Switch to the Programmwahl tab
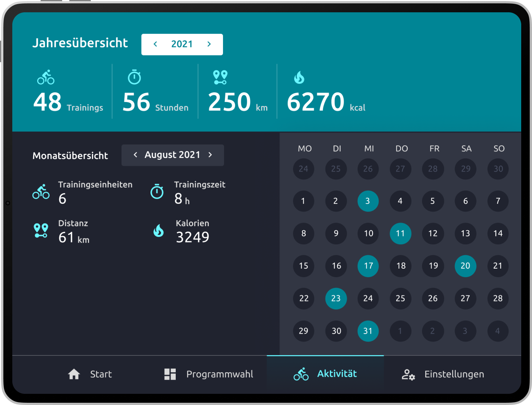 pyautogui.click(x=208, y=374)
